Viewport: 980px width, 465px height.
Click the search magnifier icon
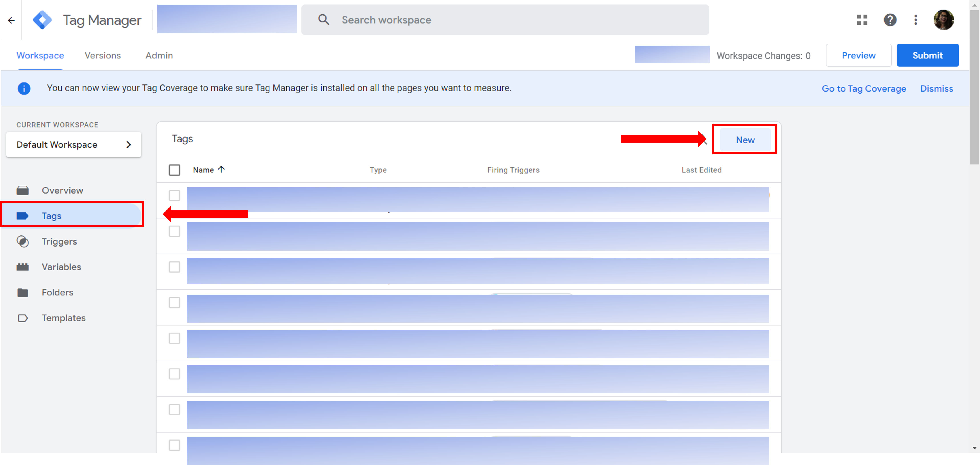coord(324,20)
